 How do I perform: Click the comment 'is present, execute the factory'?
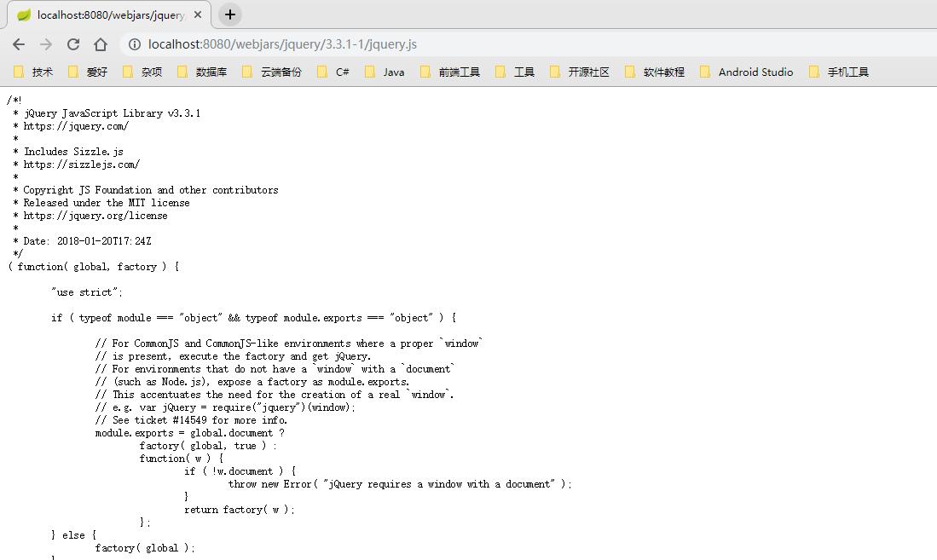tap(233, 356)
